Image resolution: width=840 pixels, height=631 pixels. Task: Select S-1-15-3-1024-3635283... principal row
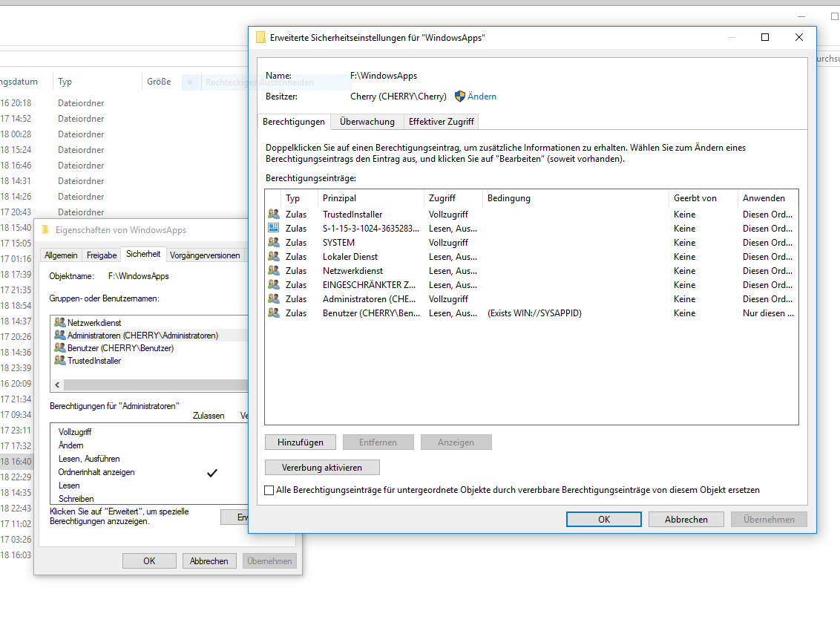click(x=371, y=229)
